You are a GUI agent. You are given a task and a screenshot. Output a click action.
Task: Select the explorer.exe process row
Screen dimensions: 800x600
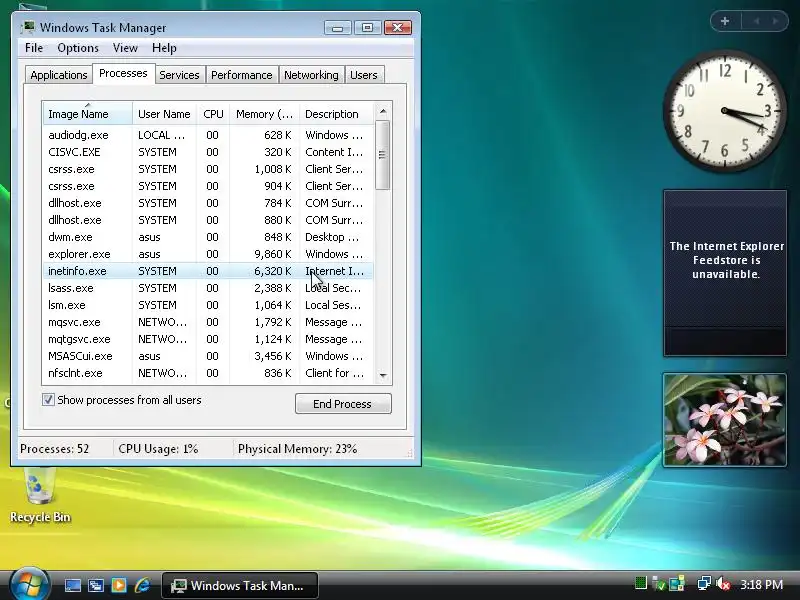pyautogui.click(x=208, y=254)
